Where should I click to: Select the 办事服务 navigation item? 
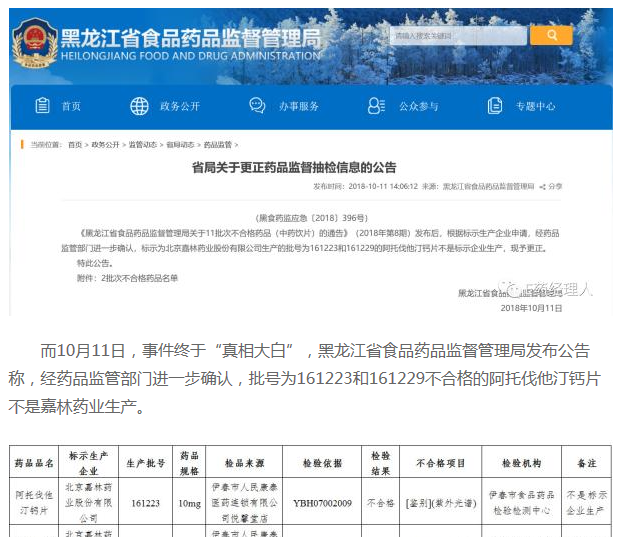(298, 106)
